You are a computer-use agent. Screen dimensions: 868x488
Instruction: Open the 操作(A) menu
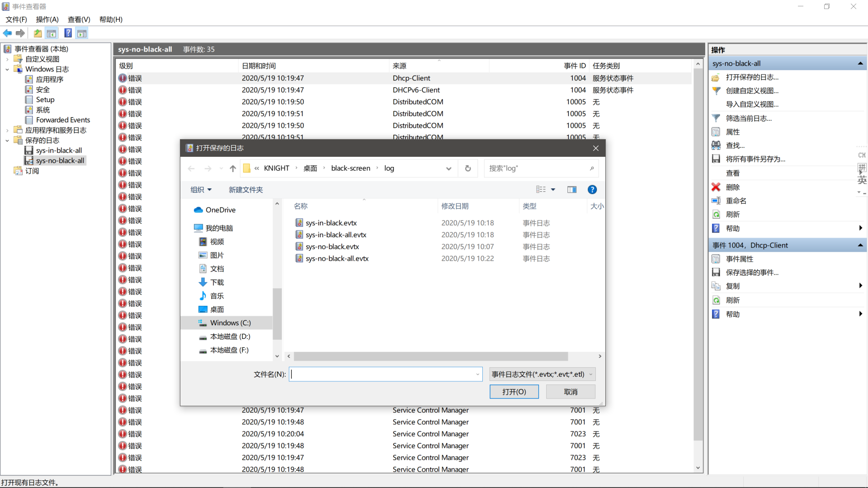47,19
